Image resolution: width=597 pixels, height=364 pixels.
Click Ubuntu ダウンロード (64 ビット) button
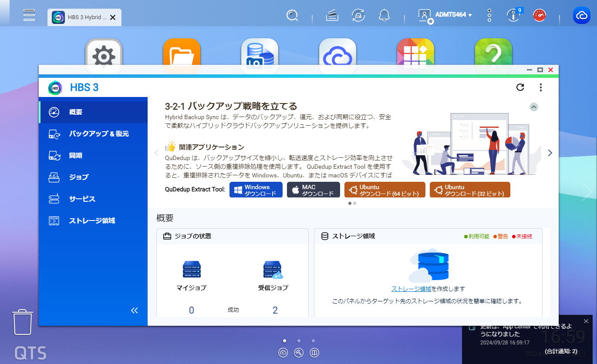385,190
